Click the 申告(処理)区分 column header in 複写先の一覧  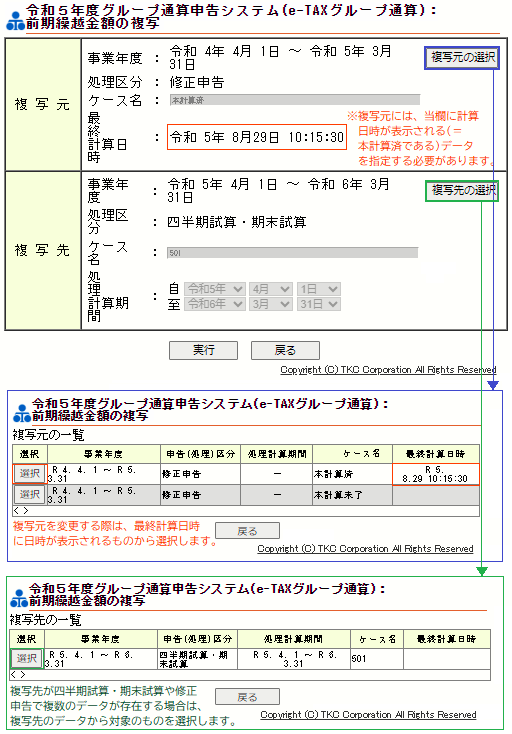point(197,639)
